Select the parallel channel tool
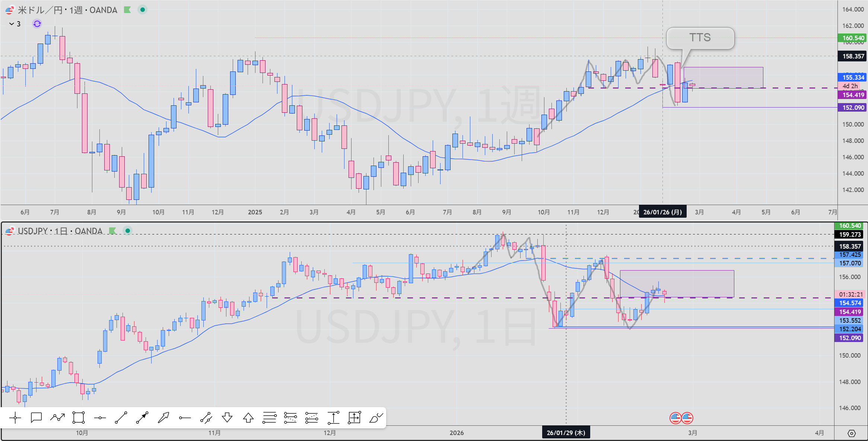The width and height of the screenshot is (868, 441). click(x=206, y=418)
